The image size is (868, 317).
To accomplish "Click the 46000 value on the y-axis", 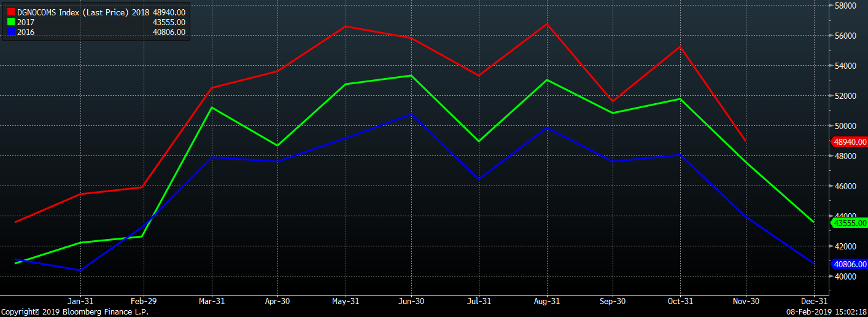I will coord(845,186).
